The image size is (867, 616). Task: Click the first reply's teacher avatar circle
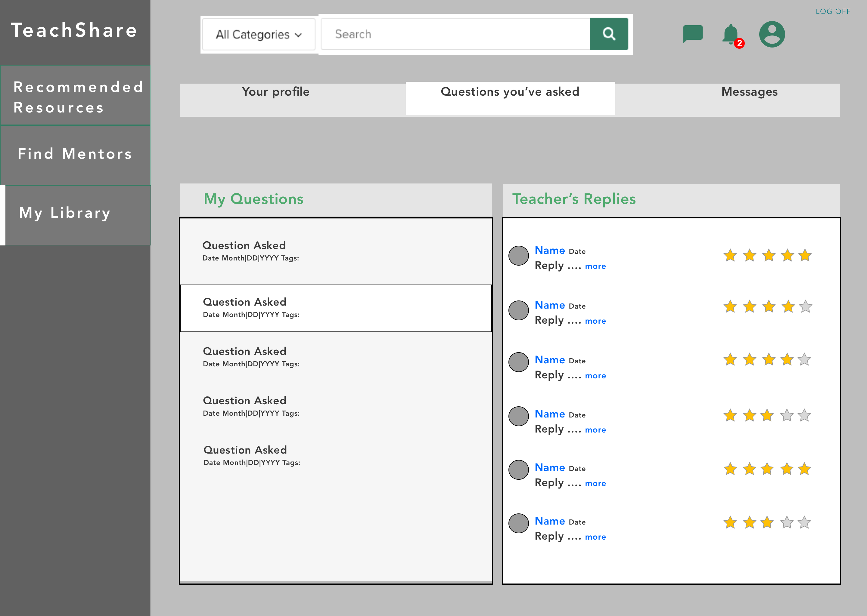tap(518, 255)
